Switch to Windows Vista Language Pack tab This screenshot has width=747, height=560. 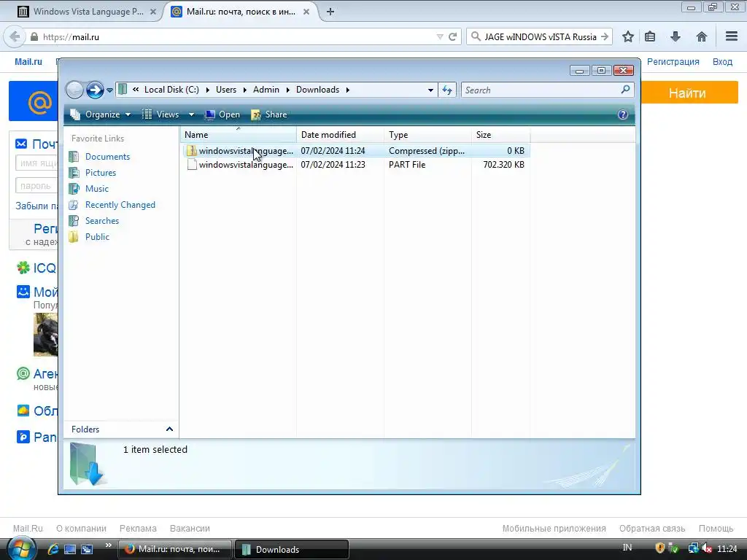click(87, 12)
